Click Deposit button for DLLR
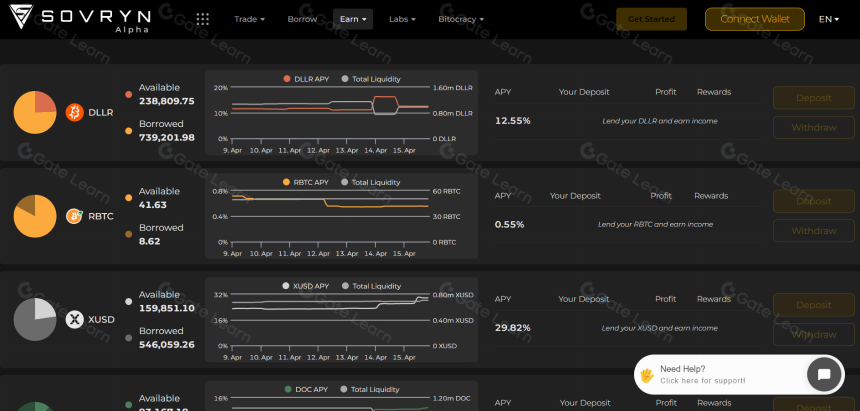Viewport: 860px width, 411px height. tap(814, 98)
